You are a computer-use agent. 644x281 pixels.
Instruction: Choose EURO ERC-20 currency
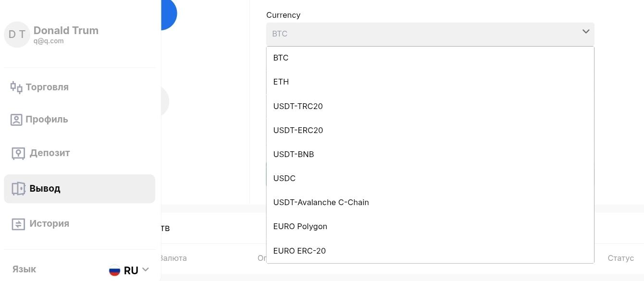click(x=430, y=251)
